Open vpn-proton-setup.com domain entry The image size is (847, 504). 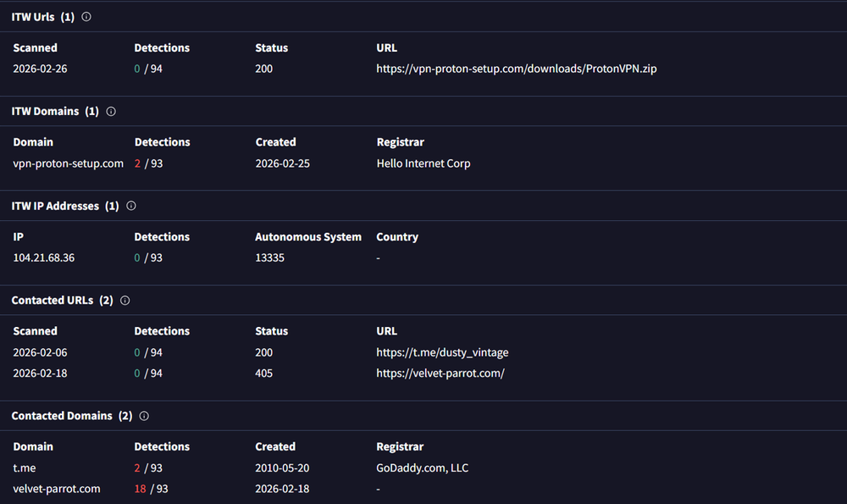tap(68, 163)
